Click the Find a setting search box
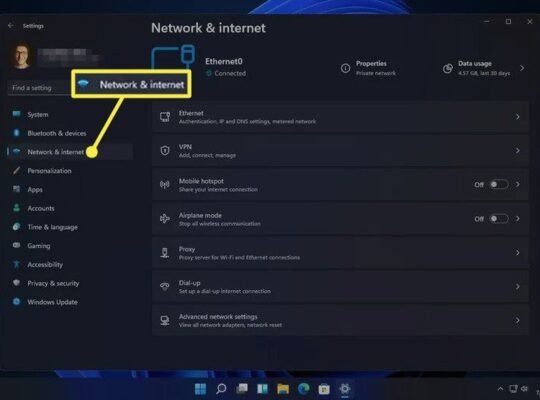 tap(40, 88)
